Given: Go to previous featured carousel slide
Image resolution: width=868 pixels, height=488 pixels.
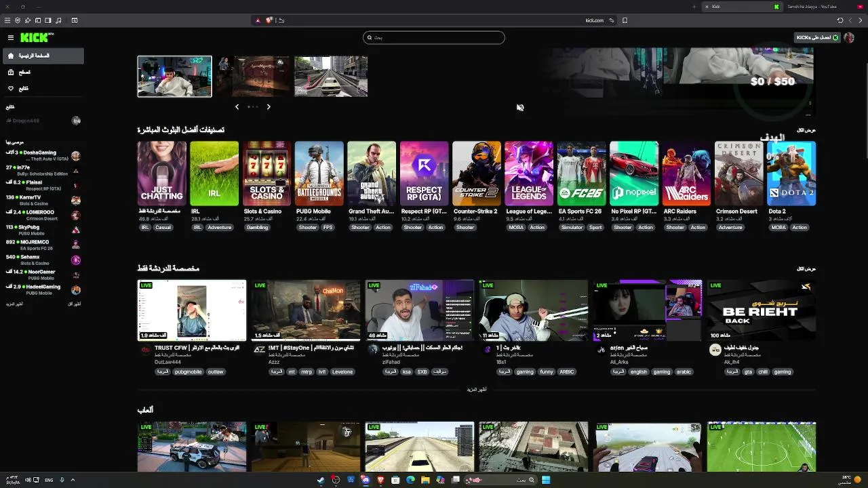Looking at the screenshot, I should click(237, 106).
